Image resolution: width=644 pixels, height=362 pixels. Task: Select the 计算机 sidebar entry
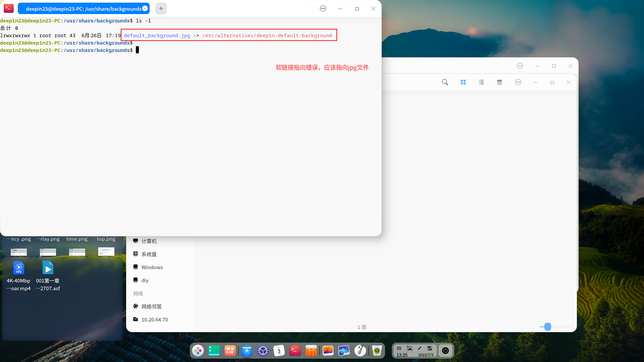tap(149, 241)
